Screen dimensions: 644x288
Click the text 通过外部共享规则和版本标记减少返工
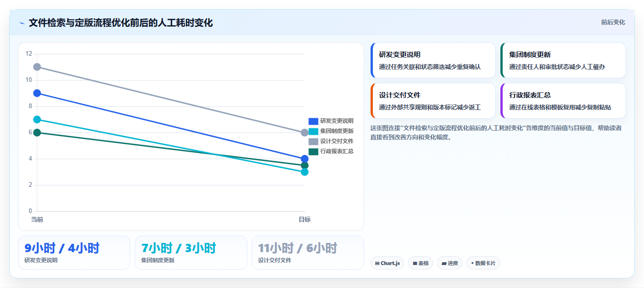tap(429, 107)
